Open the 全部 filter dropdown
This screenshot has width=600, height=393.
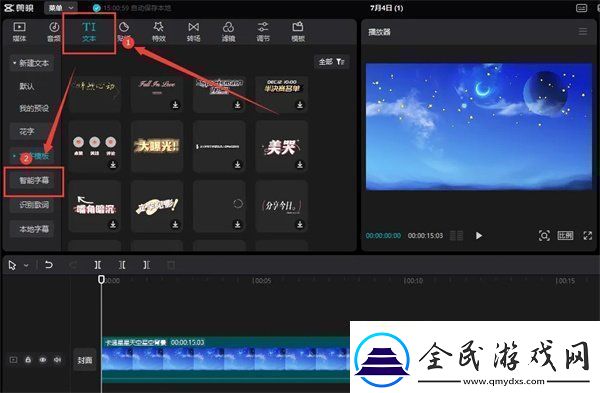click(x=331, y=62)
